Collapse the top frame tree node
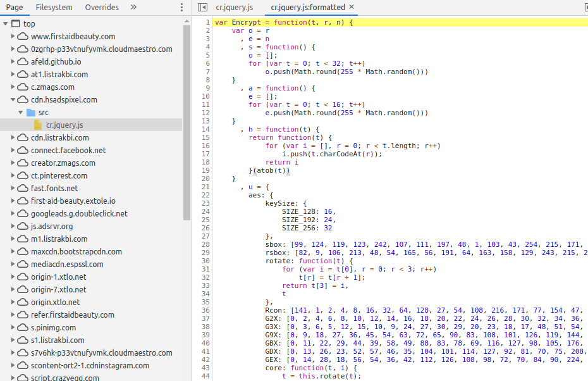 6,24
